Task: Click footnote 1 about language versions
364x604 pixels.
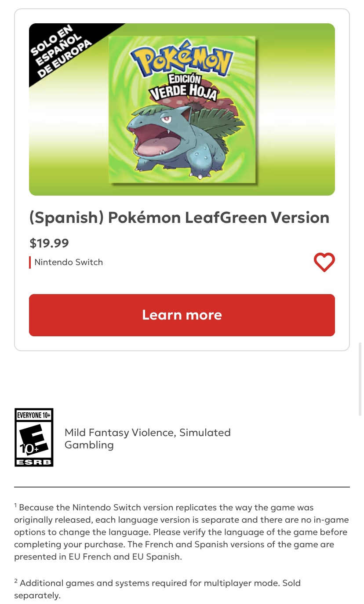Action: pos(181,532)
